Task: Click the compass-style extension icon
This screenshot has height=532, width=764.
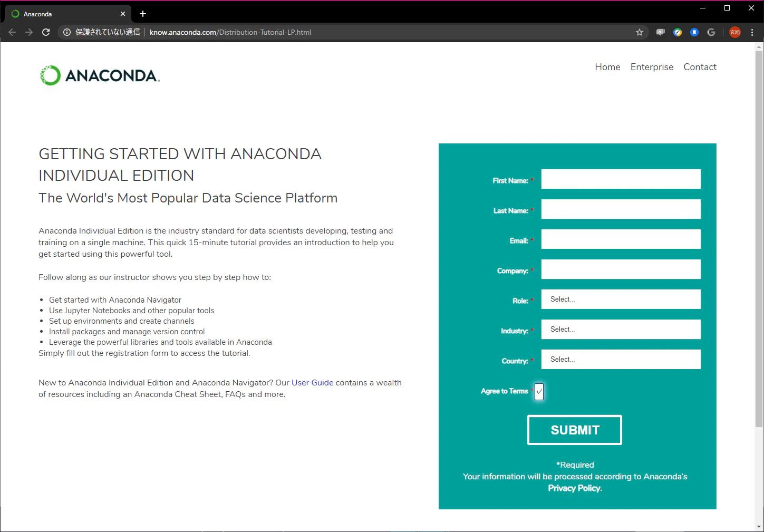Action: coord(678,32)
